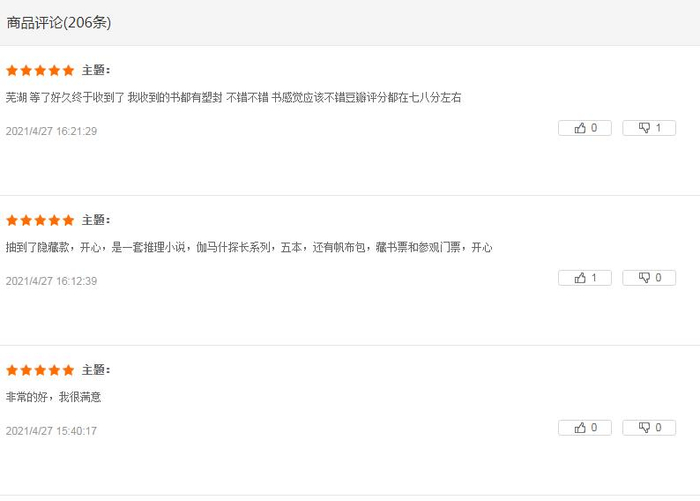
Task: Click the 2021/4/27 16:21:29 timestamp
Action: 51,131
